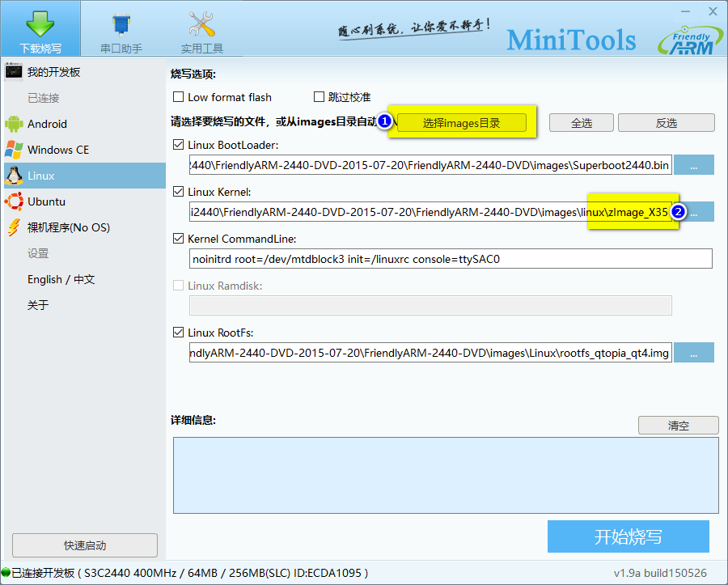This screenshot has width=728, height=585.
Task: Click the green Android robot icon
Action: (14, 124)
